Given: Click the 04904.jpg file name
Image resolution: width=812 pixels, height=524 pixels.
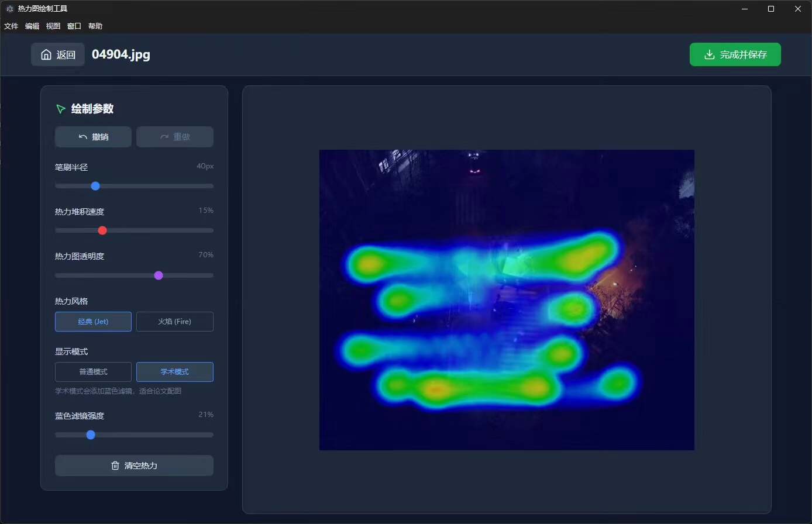Looking at the screenshot, I should coord(121,55).
